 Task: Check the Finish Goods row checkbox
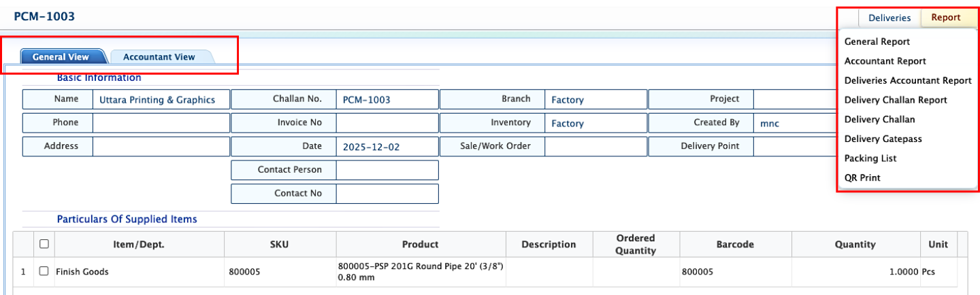coord(44,271)
